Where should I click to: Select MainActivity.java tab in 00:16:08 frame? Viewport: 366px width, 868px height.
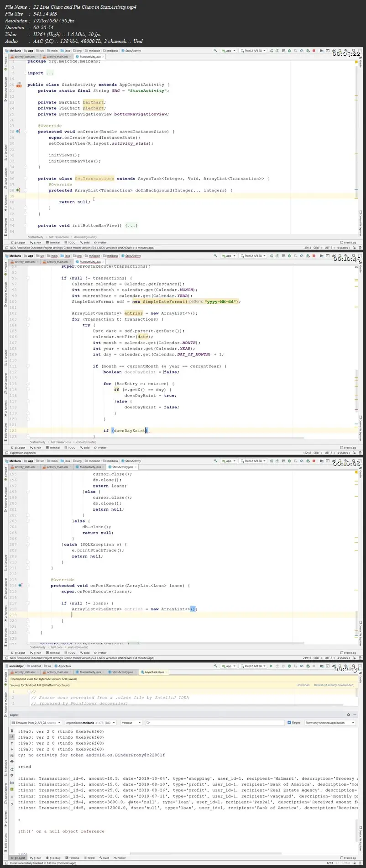[89, 467]
